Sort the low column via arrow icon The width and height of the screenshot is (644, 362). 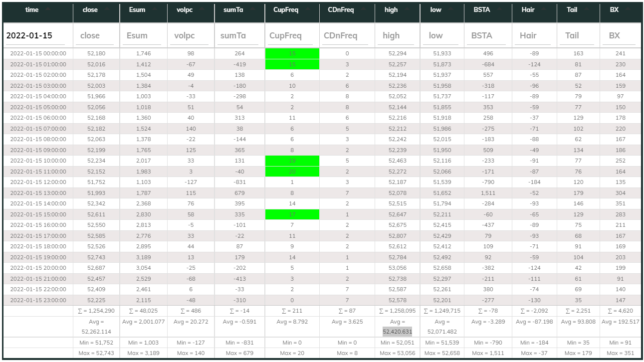pos(450,10)
